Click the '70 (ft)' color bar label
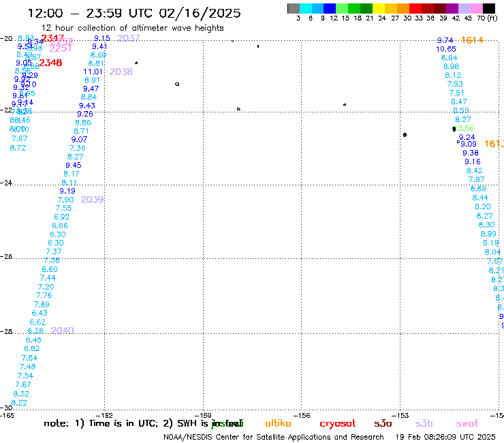The image size is (504, 443). 487,18
